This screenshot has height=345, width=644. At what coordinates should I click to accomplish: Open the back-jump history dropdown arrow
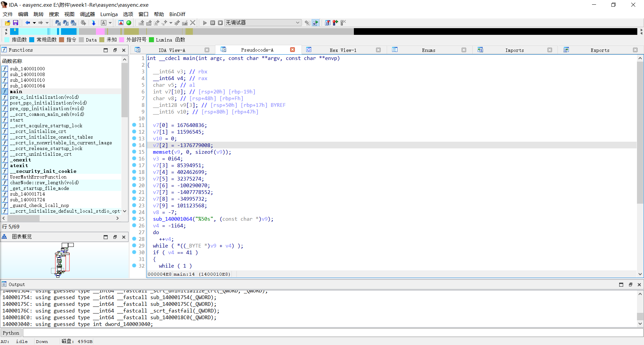tap(34, 23)
